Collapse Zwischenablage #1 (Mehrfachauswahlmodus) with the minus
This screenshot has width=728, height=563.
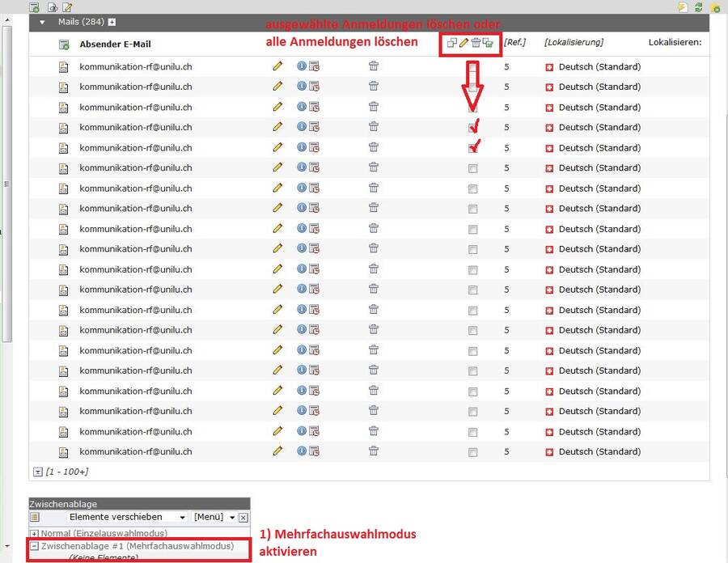[34, 546]
